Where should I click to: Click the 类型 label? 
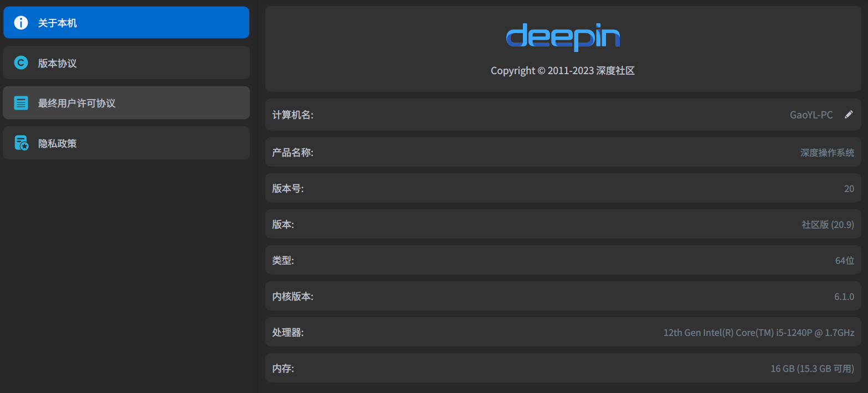(x=283, y=260)
